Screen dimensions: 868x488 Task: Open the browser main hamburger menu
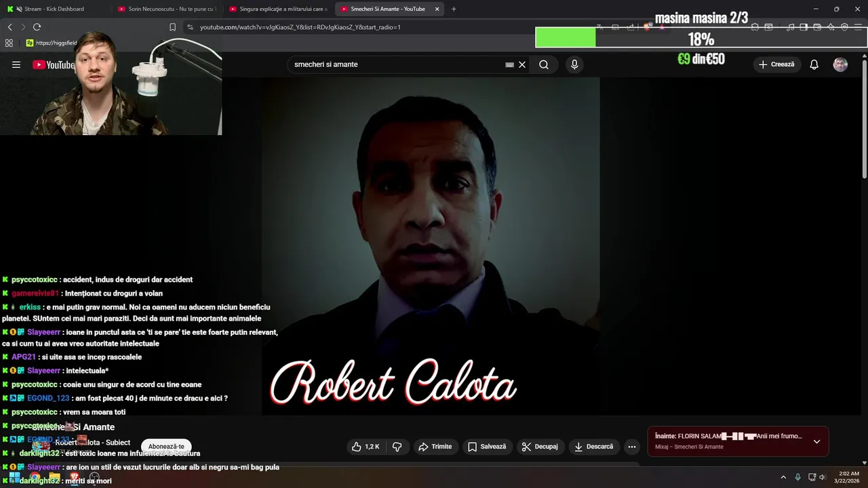pos(859,27)
